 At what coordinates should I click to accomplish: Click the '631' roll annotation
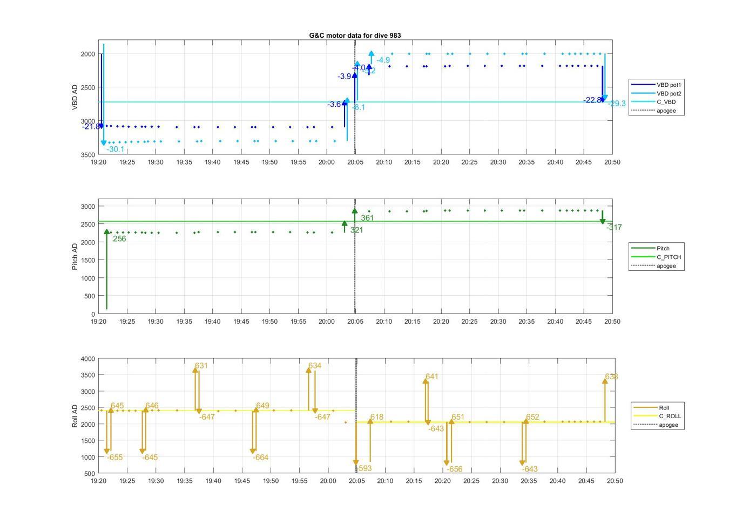[x=201, y=365]
